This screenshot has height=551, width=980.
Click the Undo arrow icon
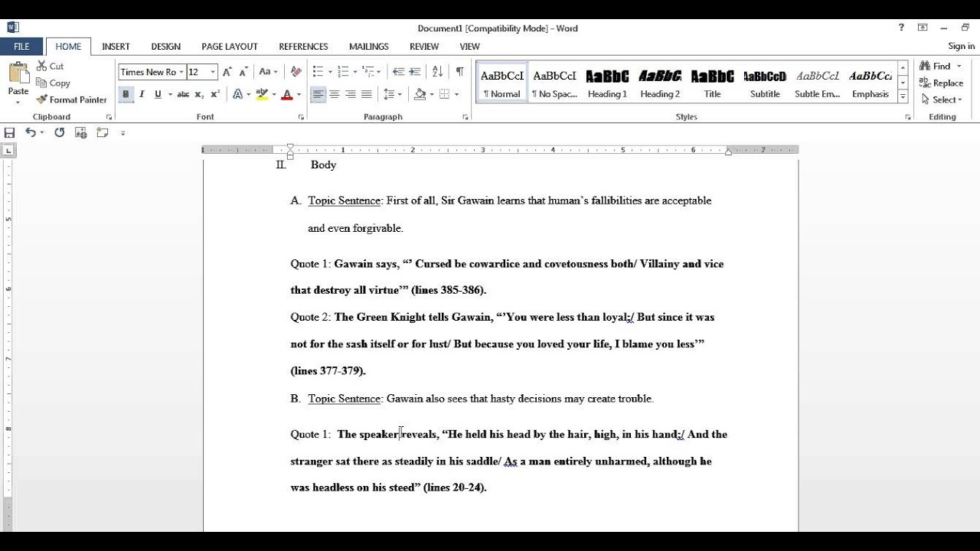[30, 132]
